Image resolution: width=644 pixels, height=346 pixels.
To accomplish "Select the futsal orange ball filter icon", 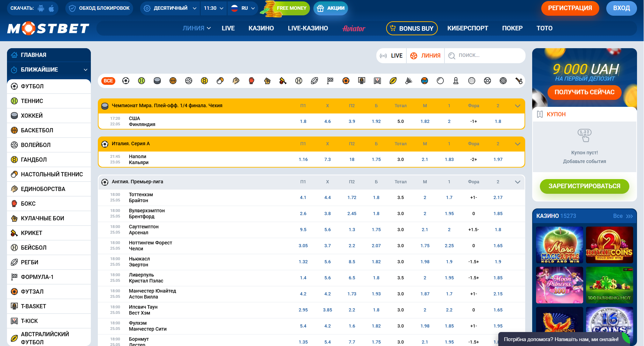I will [x=346, y=81].
